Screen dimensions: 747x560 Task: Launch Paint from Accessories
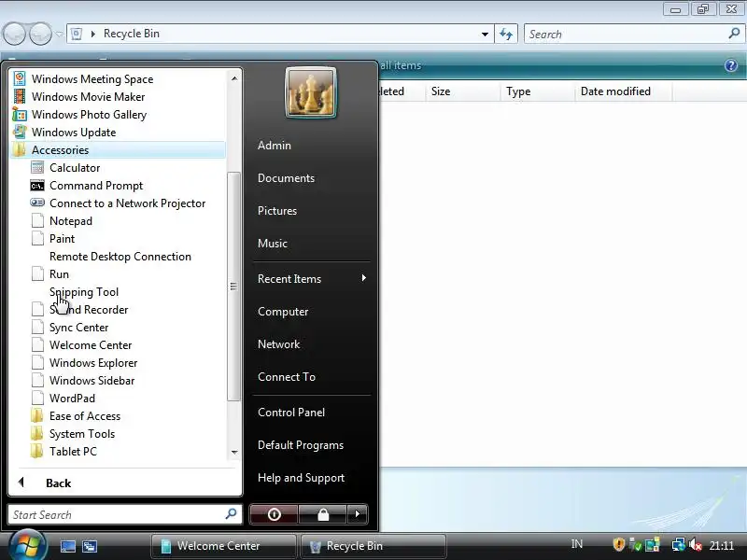[62, 239]
